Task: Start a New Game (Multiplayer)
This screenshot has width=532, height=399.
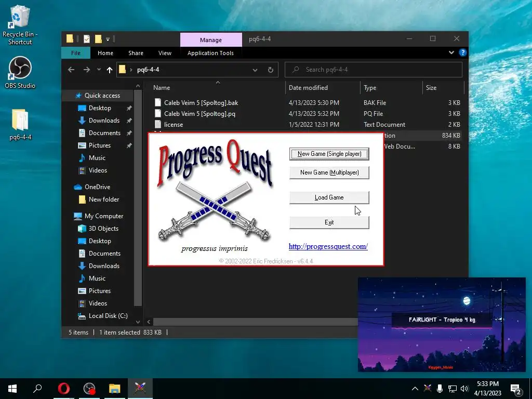Action: tap(329, 172)
